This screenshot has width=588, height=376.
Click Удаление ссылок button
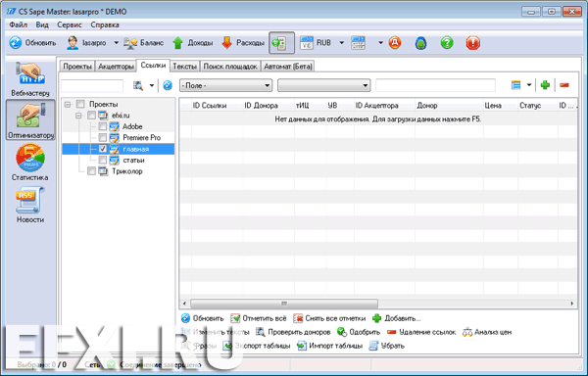point(421,332)
